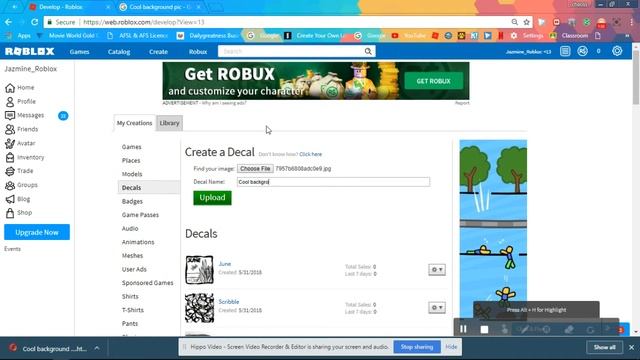Open the June decal thumbnail
This screenshot has width=640, height=360.
tap(199, 270)
